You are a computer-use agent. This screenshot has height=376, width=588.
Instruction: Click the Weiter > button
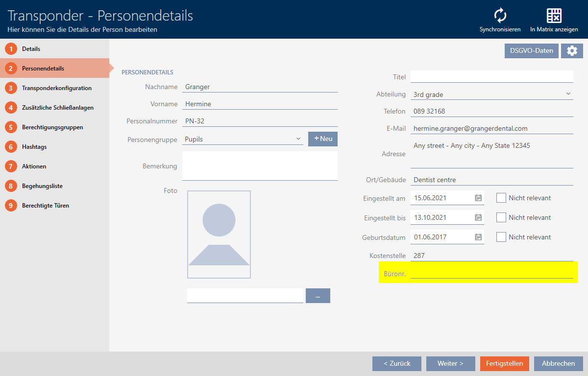point(450,363)
